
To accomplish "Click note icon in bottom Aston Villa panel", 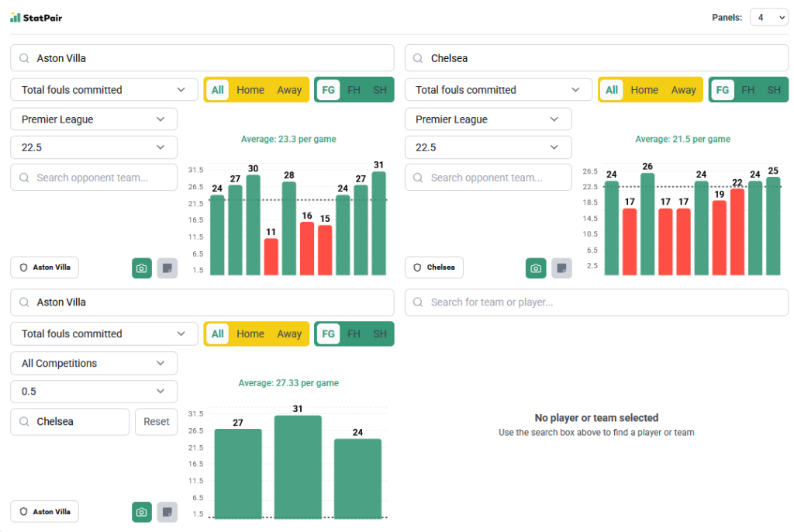I will 167,512.
